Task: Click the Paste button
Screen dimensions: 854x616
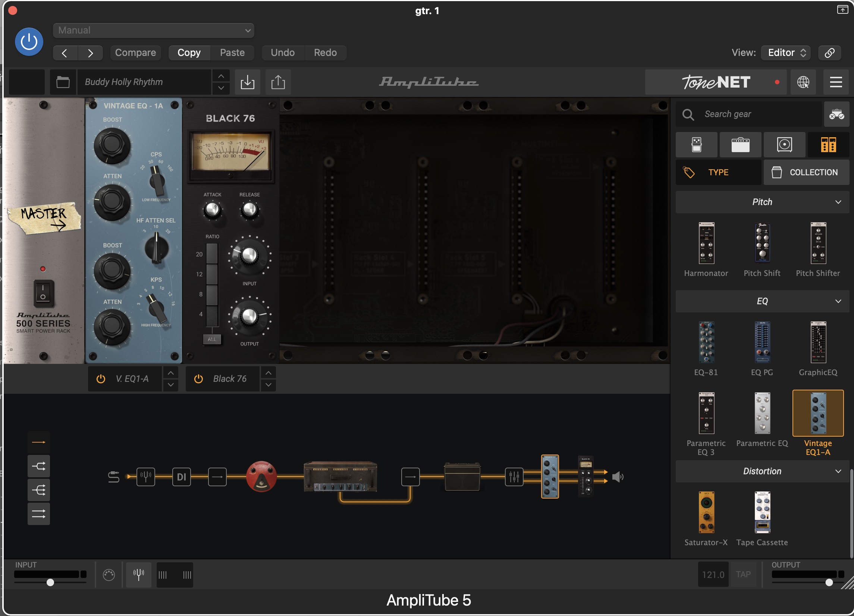Action: coord(232,53)
